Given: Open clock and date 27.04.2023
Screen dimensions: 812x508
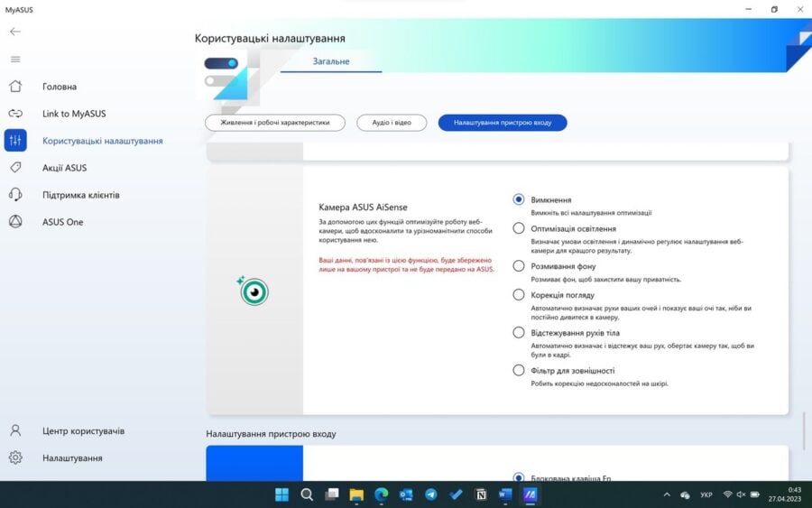Looking at the screenshot, I should (x=785, y=494).
